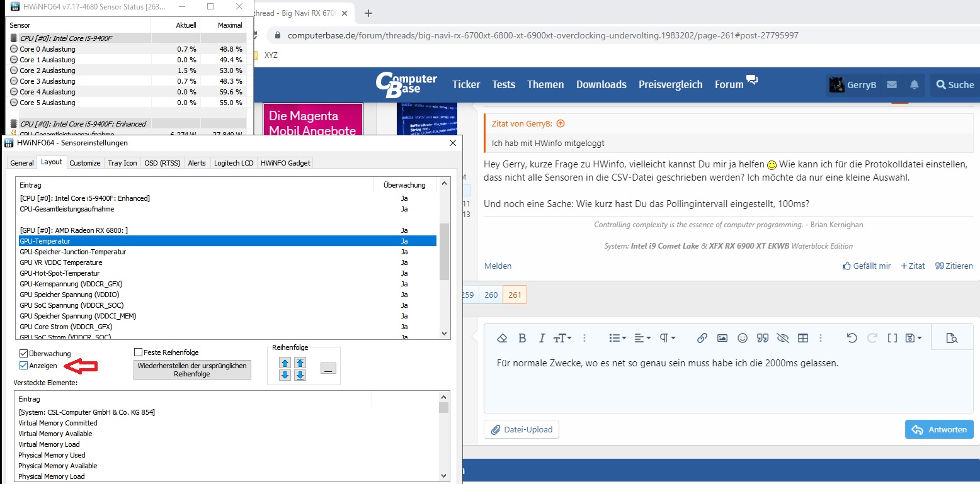This screenshot has width=980, height=484.
Task: Open the GerryB user profile menu
Action: point(853,84)
